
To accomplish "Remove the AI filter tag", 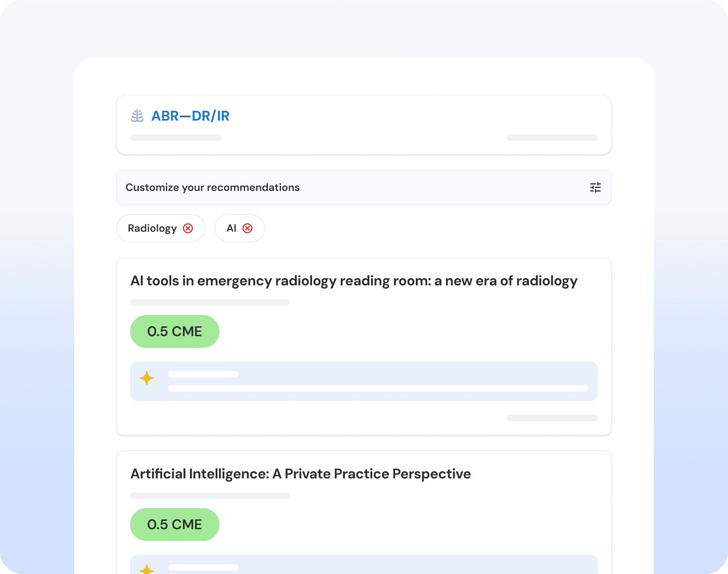I will (x=247, y=228).
